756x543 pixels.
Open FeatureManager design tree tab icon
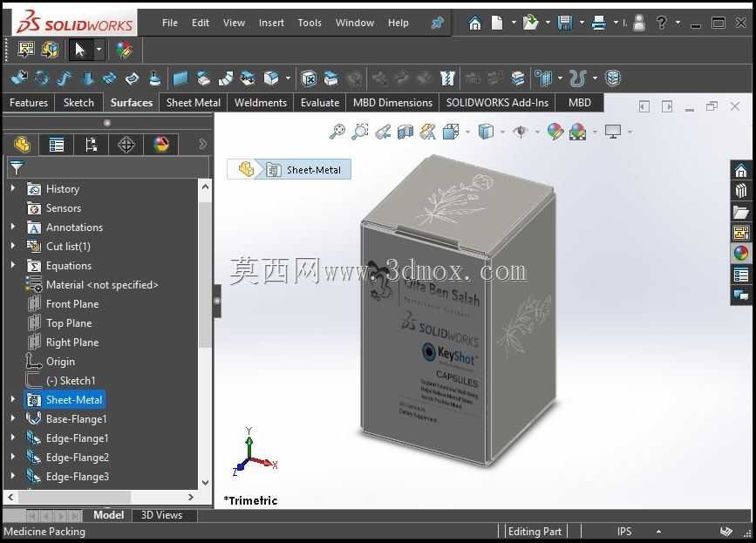pos(23,144)
